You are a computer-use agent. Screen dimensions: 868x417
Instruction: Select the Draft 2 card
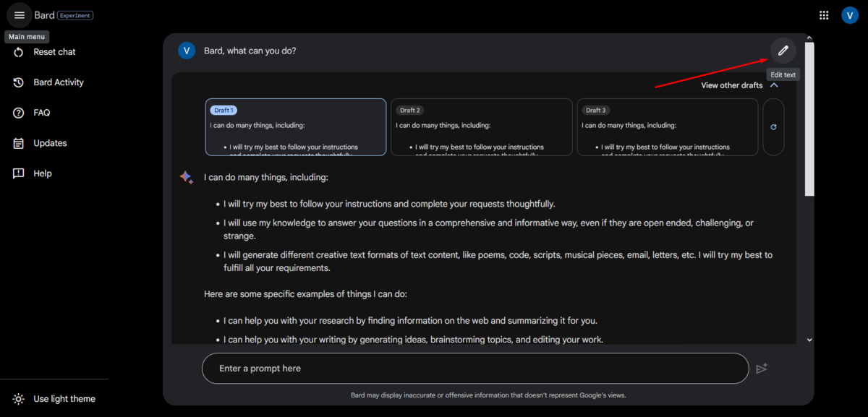click(482, 127)
